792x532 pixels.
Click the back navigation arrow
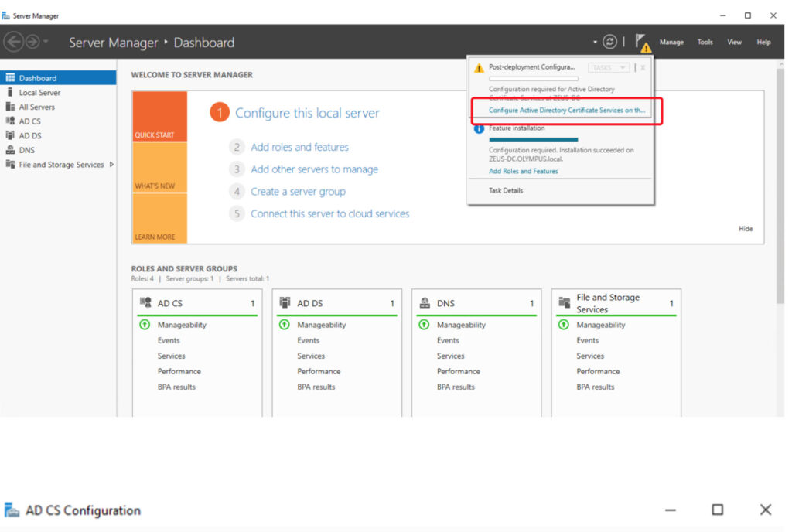[x=13, y=42]
